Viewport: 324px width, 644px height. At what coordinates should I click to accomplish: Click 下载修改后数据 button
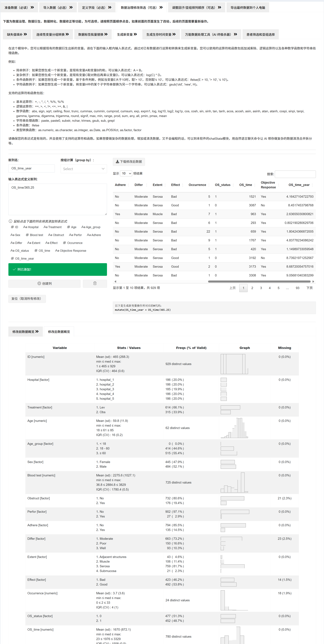[x=129, y=162]
